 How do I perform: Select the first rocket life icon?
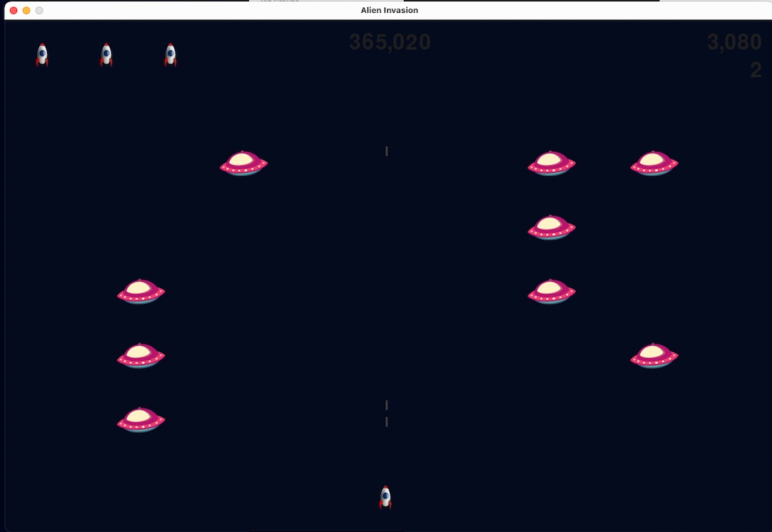click(42, 55)
